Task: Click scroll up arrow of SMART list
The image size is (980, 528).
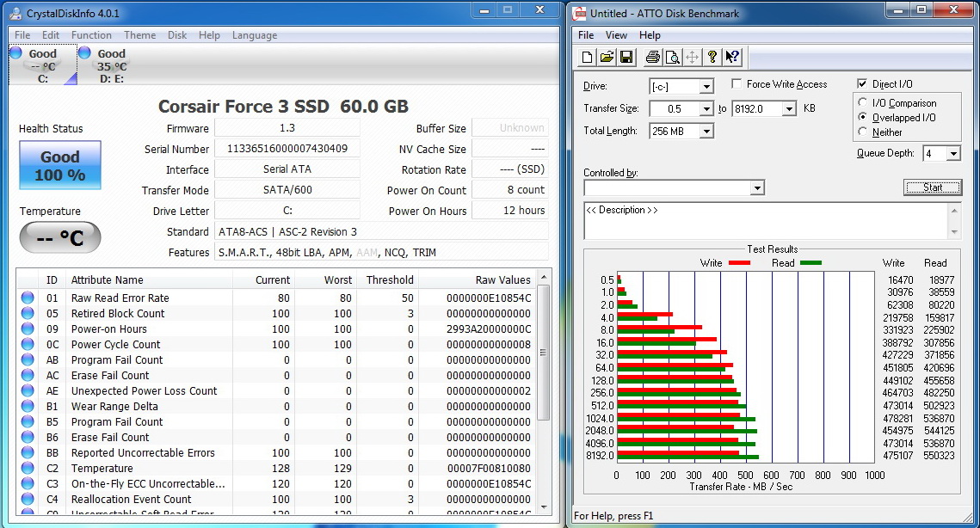Action: click(543, 277)
